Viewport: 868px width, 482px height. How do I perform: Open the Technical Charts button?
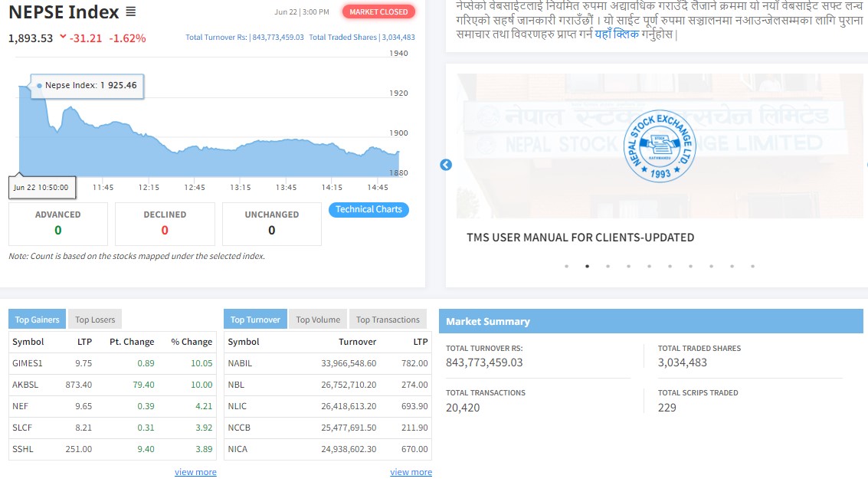(x=368, y=209)
